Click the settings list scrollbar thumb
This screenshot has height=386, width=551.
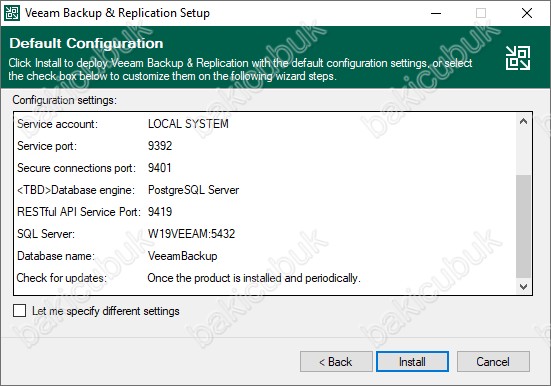[x=523, y=226]
